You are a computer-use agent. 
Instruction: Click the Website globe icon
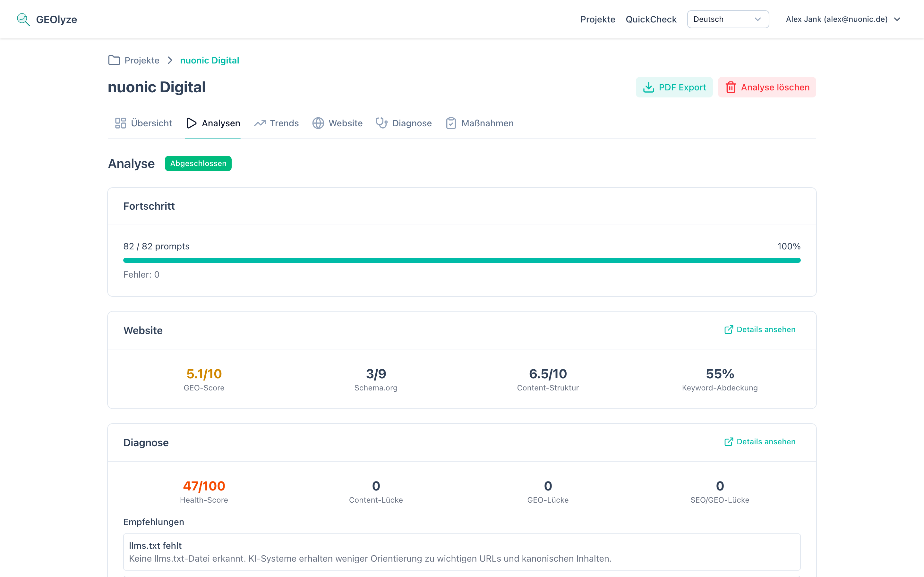point(318,123)
